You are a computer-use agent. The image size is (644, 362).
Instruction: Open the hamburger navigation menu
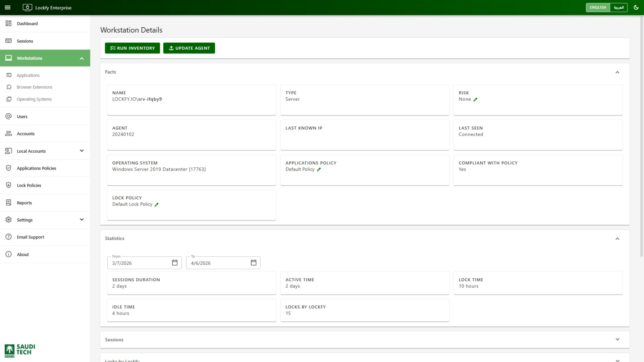(8, 8)
